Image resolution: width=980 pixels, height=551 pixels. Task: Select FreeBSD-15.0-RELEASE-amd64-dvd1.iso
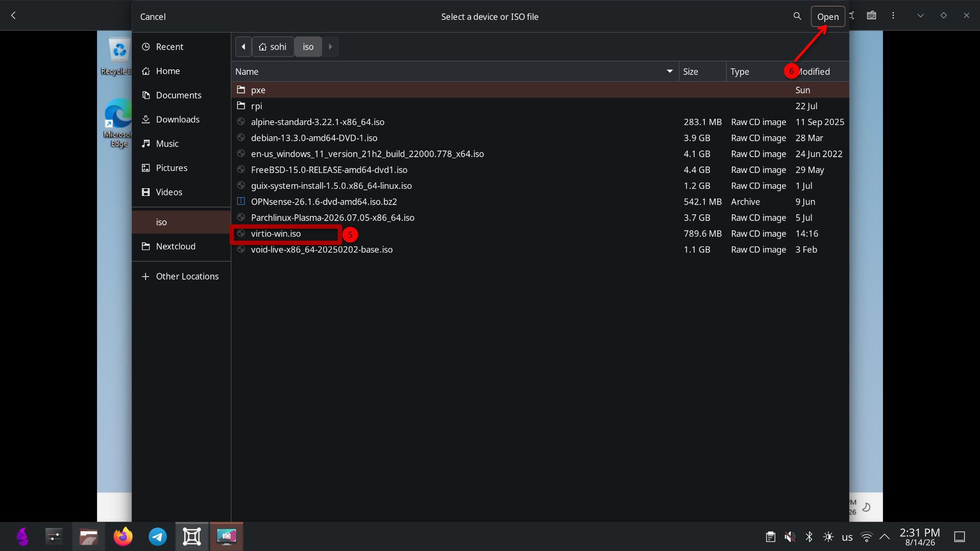click(540, 169)
